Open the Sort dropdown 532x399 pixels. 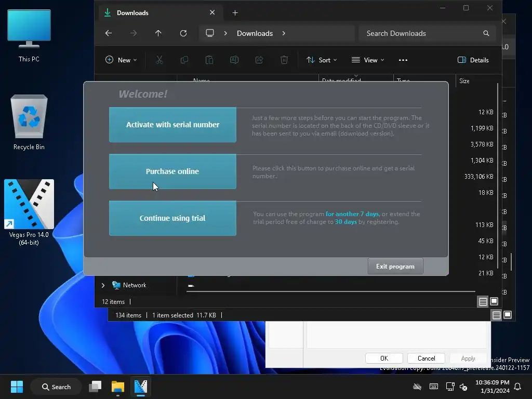pos(321,60)
